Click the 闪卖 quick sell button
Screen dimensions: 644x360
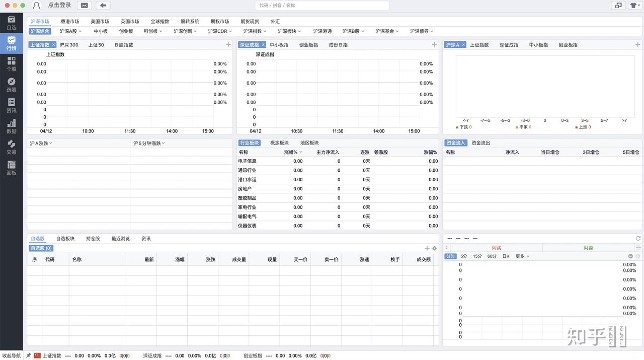click(588, 248)
